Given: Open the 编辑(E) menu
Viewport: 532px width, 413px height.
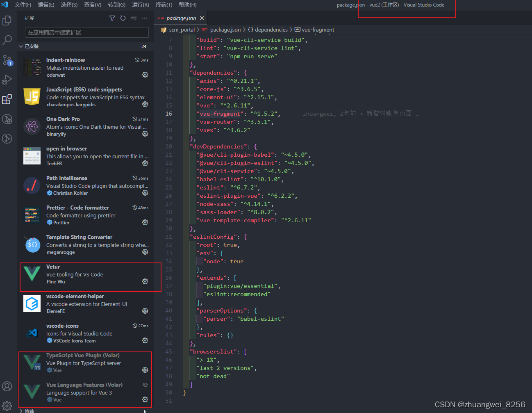Looking at the screenshot, I should [x=46, y=5].
